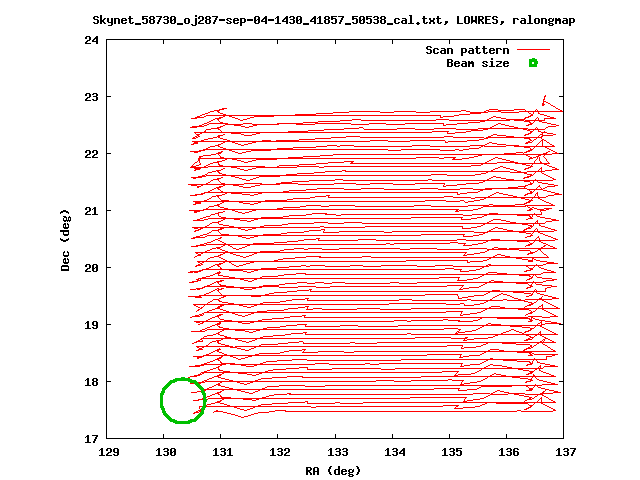Click the RA axis tick label 130

(x=166, y=452)
